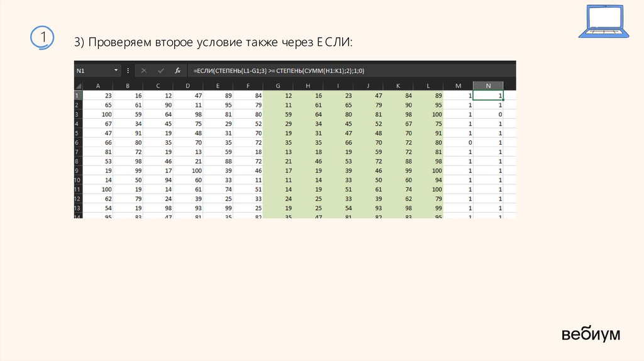Click cell D4 with value 75
This screenshot has height=361, width=644.
coord(187,124)
